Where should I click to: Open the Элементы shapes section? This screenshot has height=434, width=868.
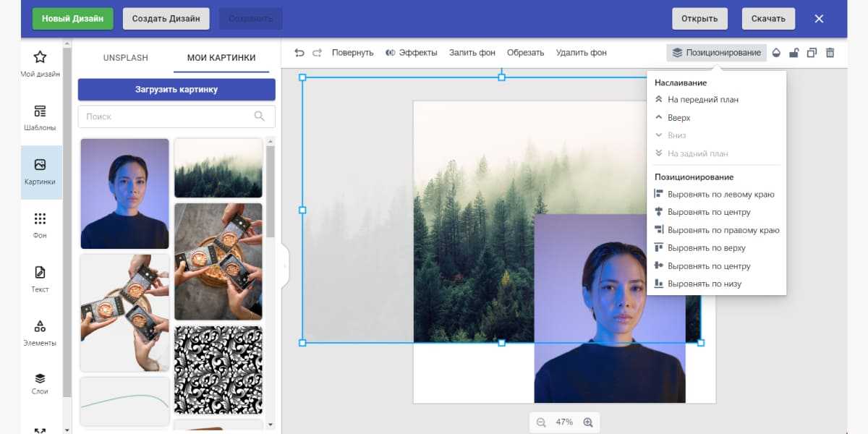[x=40, y=333]
